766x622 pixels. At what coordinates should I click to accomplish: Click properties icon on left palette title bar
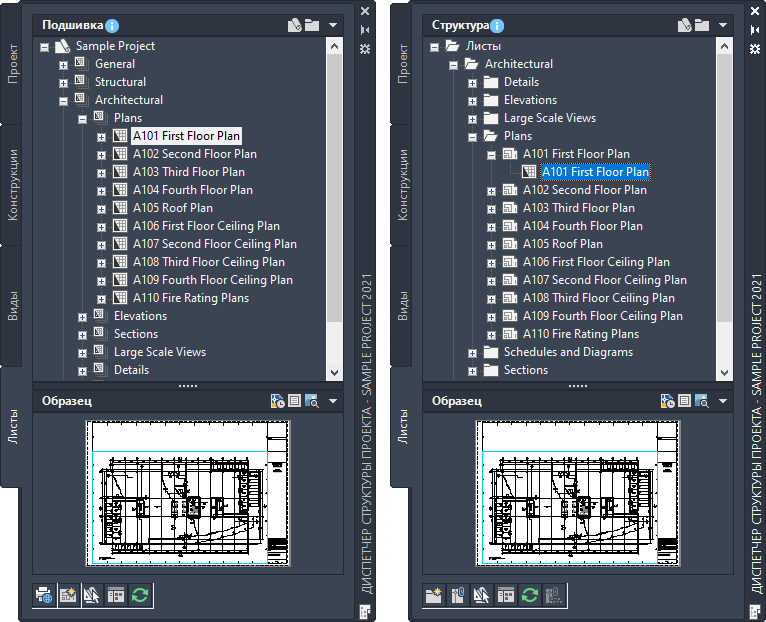(x=365, y=49)
